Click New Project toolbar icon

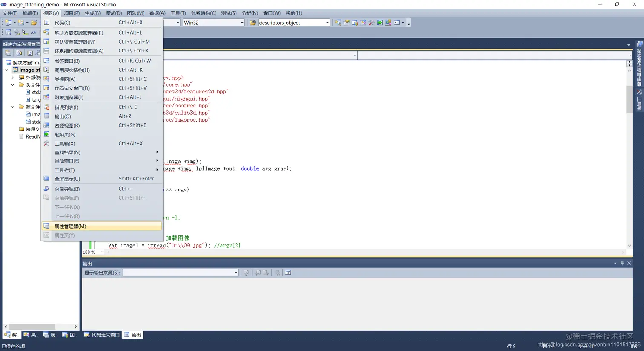click(x=8, y=23)
